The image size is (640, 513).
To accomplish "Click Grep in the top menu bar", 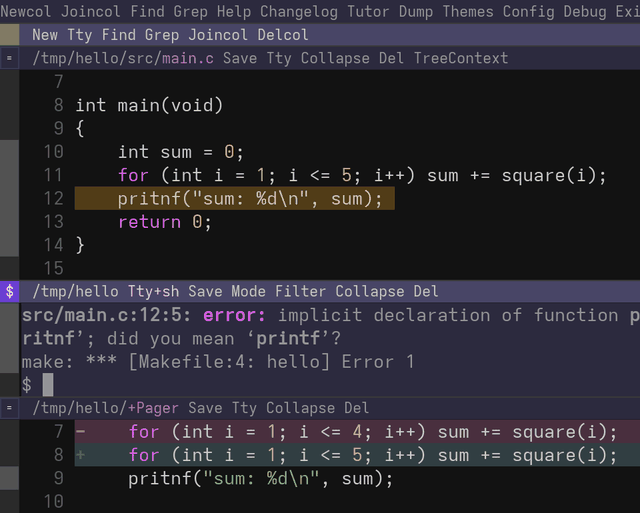I will 191,11.
